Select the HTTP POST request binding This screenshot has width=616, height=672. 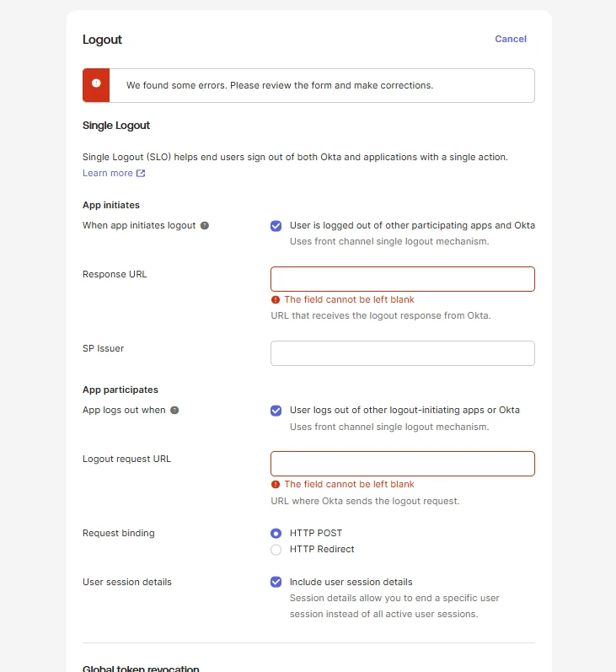[x=276, y=534]
